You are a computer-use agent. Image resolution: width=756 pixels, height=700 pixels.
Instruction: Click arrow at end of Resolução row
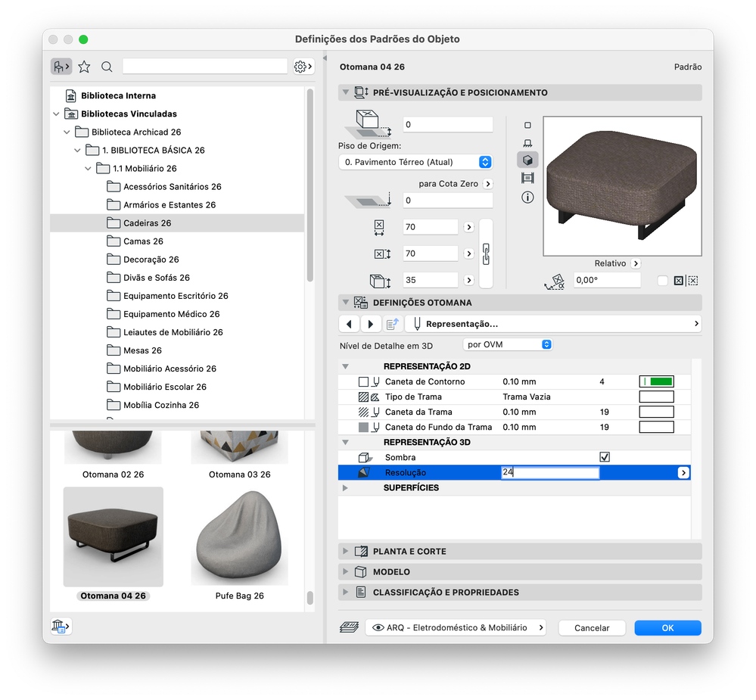pos(683,473)
